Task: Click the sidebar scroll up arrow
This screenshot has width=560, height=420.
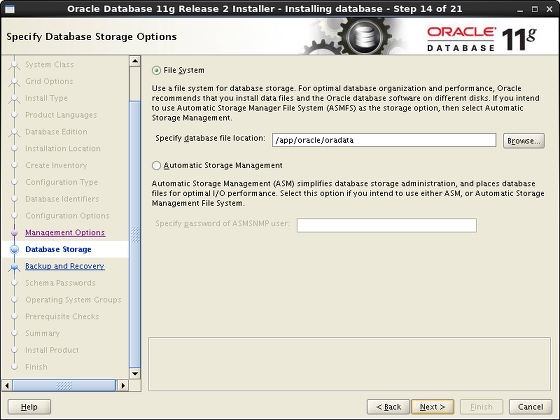Action: [x=135, y=61]
